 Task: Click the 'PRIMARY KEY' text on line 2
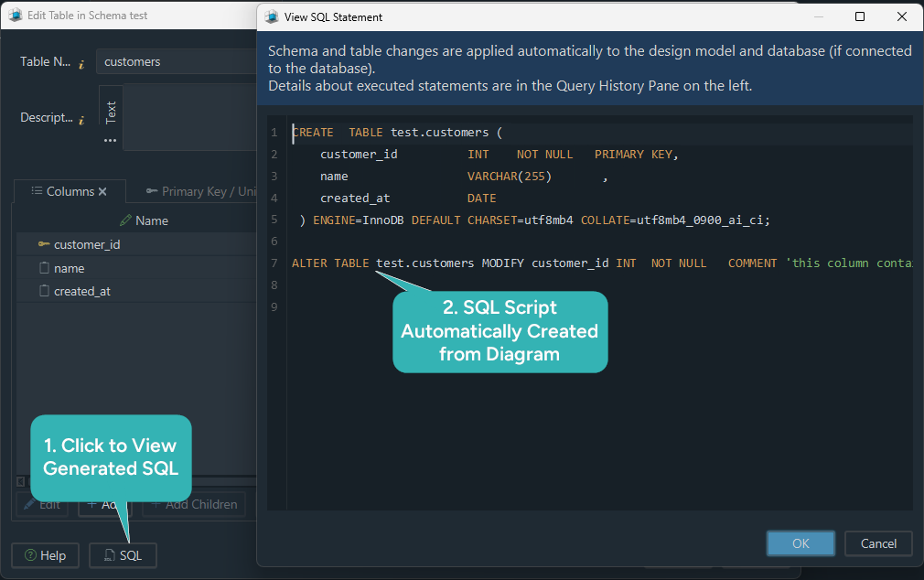(633, 155)
